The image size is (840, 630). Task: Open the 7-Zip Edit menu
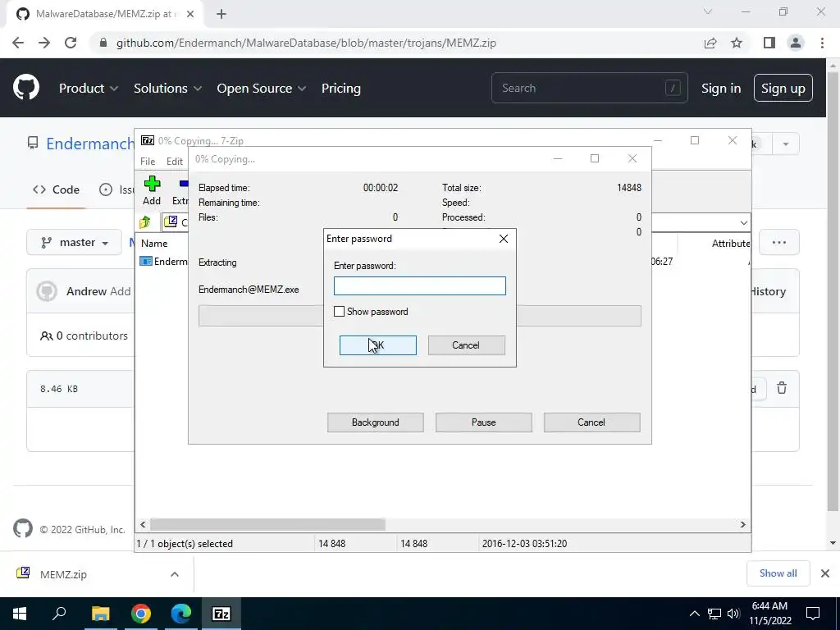click(x=175, y=162)
